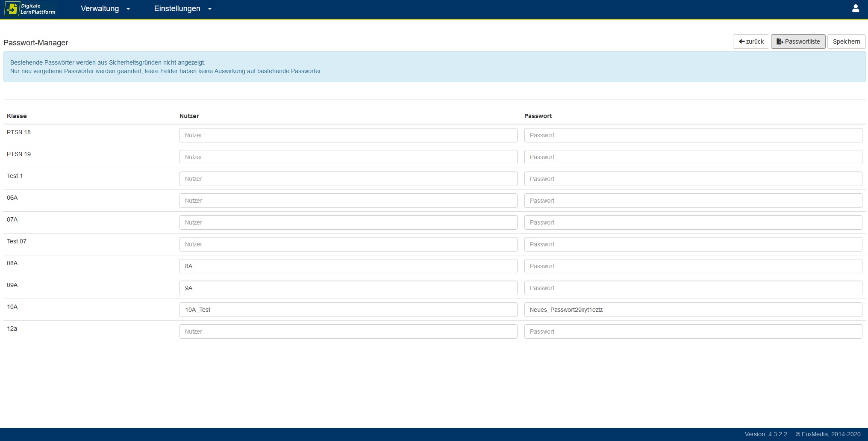Focus the Passwort field for 09A

693,288
